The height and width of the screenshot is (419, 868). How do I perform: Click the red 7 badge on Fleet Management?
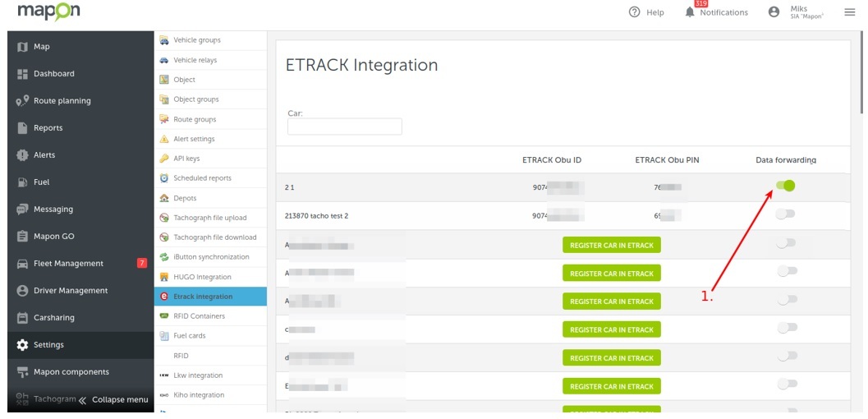click(x=142, y=264)
